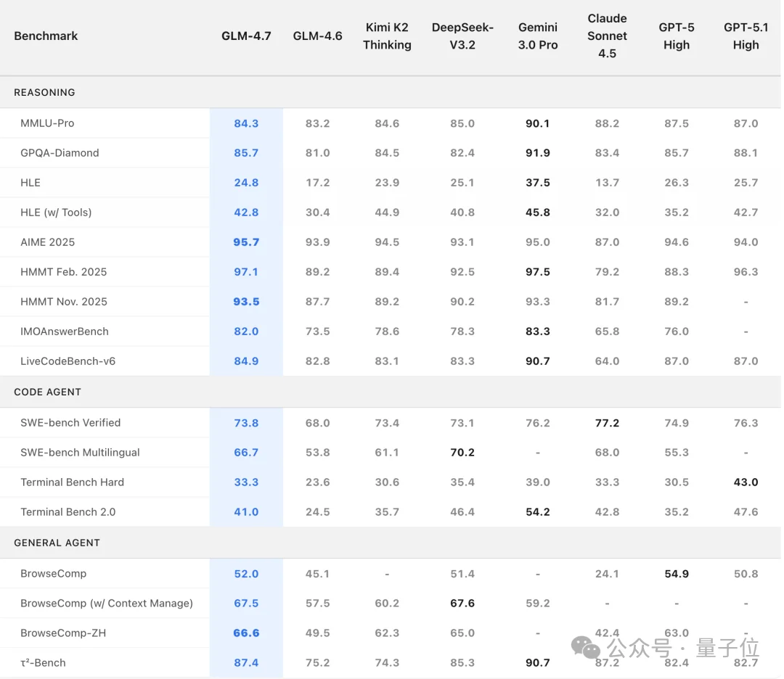
Task: Click the WeChat logo in the watermark
Action: (587, 647)
